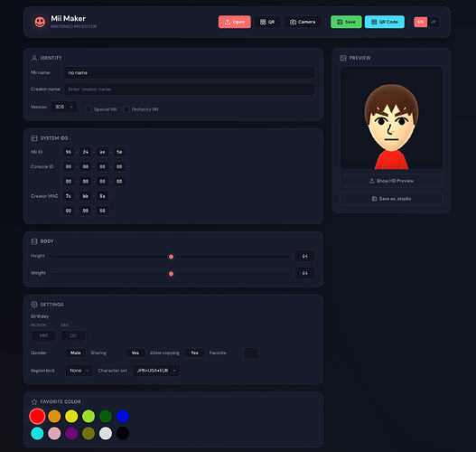
Task: Open the Version 3DS dropdown
Action: (64, 107)
